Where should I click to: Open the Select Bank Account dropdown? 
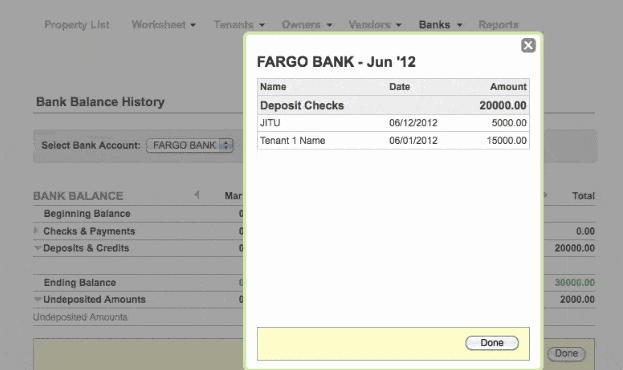(190, 145)
